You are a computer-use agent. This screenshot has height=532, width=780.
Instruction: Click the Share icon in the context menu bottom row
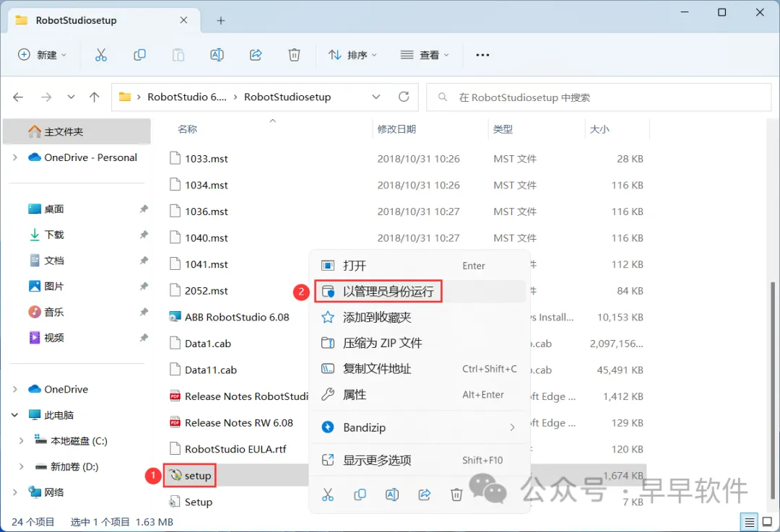(x=425, y=494)
